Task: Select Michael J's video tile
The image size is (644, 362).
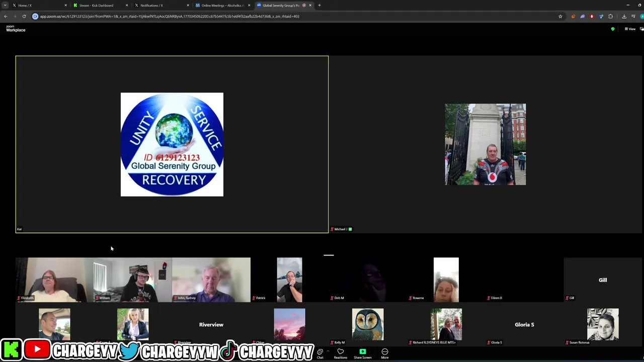Action: coord(486,144)
